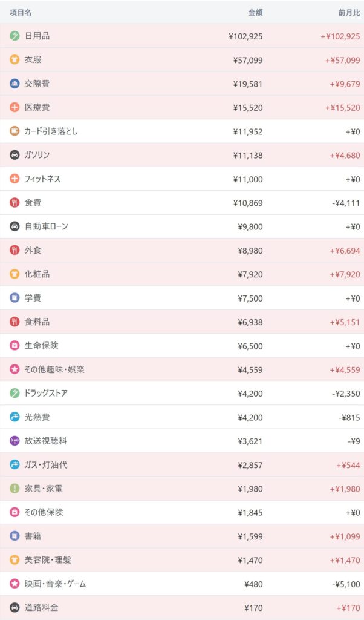Click the antenna icon beside 放送視聴料
This screenshot has height=620, width=364.
15,441
